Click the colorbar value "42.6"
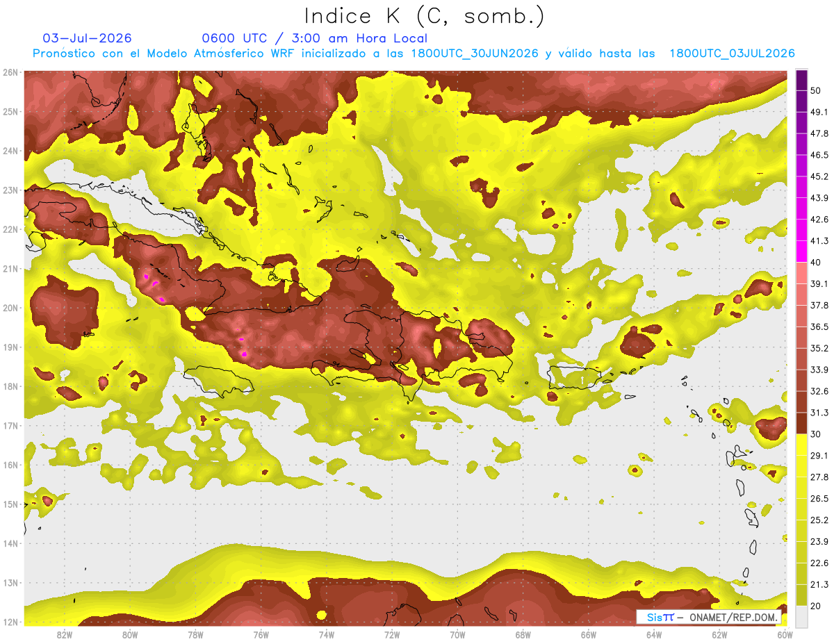 pyautogui.click(x=820, y=220)
